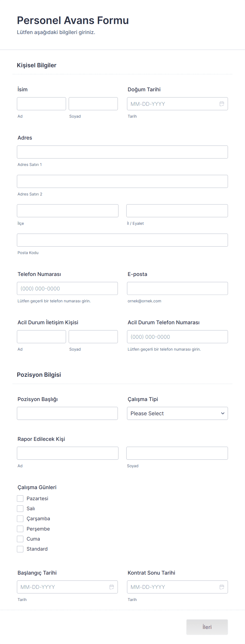Check the Pazartesi working day checkbox

tap(20, 498)
